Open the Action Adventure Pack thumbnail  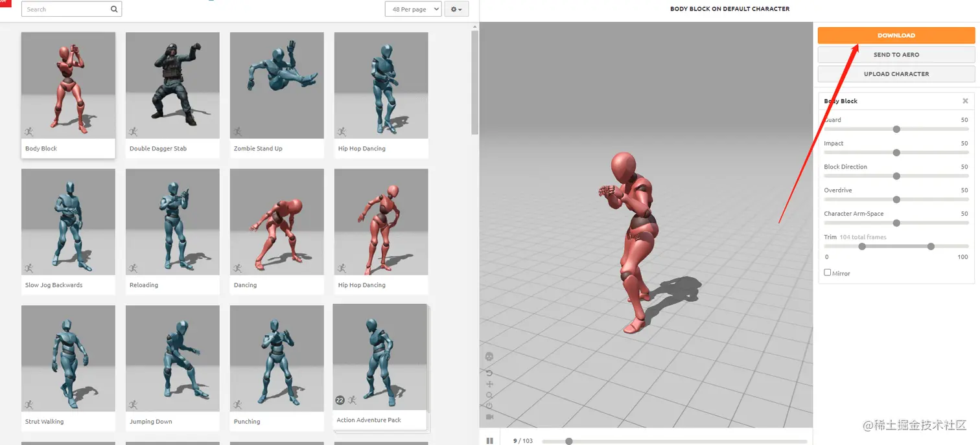[380, 358]
